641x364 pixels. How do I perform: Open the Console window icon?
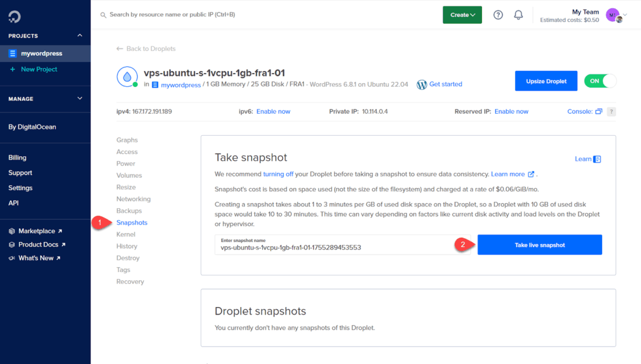(598, 111)
